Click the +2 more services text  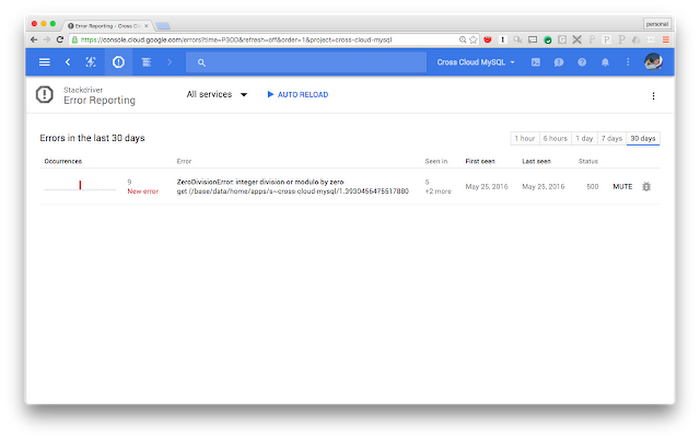[438, 191]
